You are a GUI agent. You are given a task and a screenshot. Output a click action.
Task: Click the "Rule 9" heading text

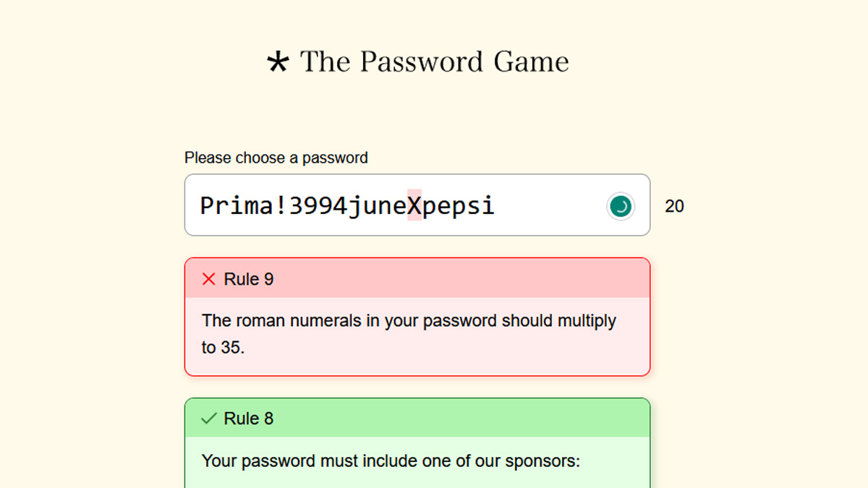coord(248,279)
